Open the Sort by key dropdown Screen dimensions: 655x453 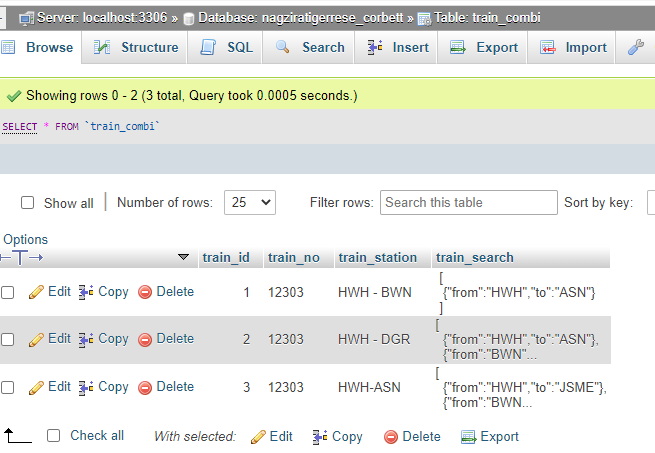[650, 202]
